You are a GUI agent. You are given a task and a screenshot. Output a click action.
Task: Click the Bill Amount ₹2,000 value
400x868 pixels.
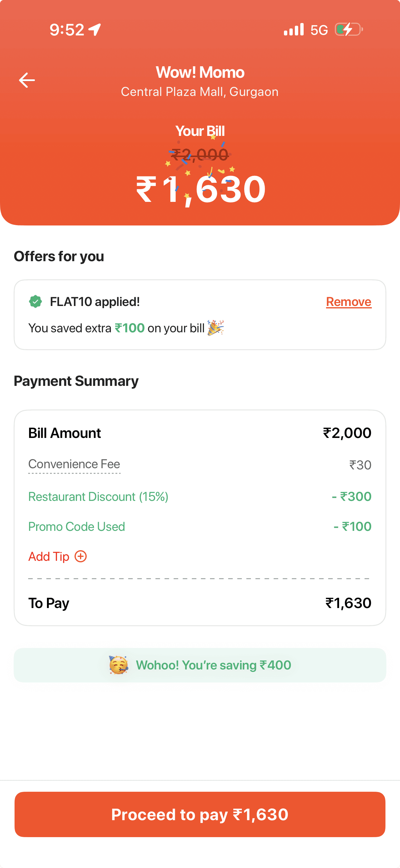[347, 433]
